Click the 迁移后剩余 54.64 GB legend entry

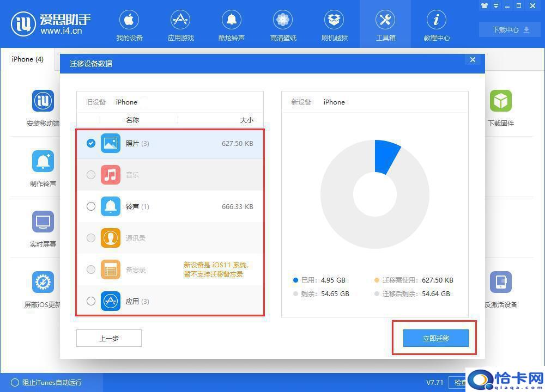[x=412, y=294]
